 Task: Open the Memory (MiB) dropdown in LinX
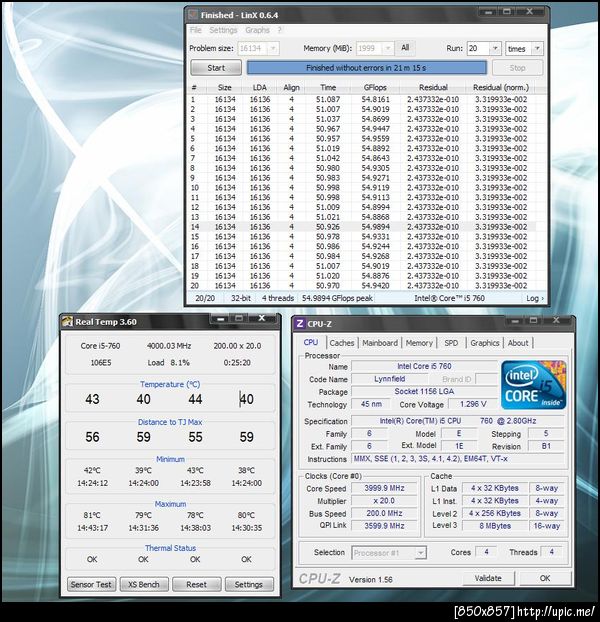[388, 48]
